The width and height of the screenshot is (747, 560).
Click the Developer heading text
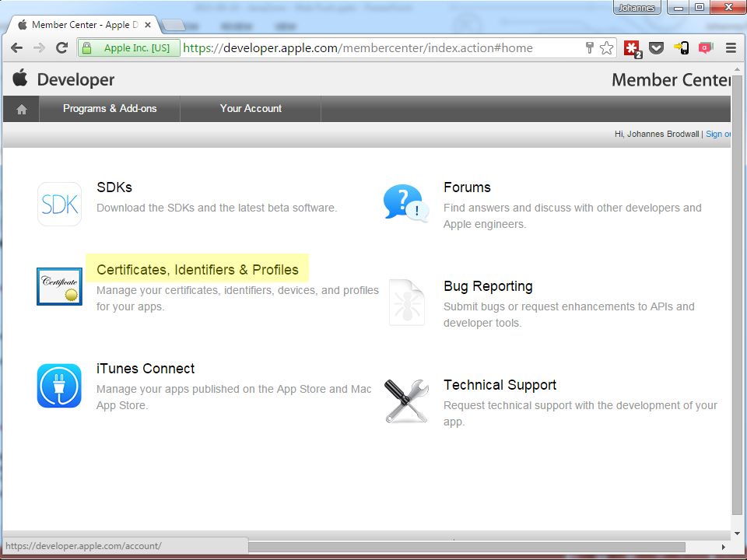75,79
